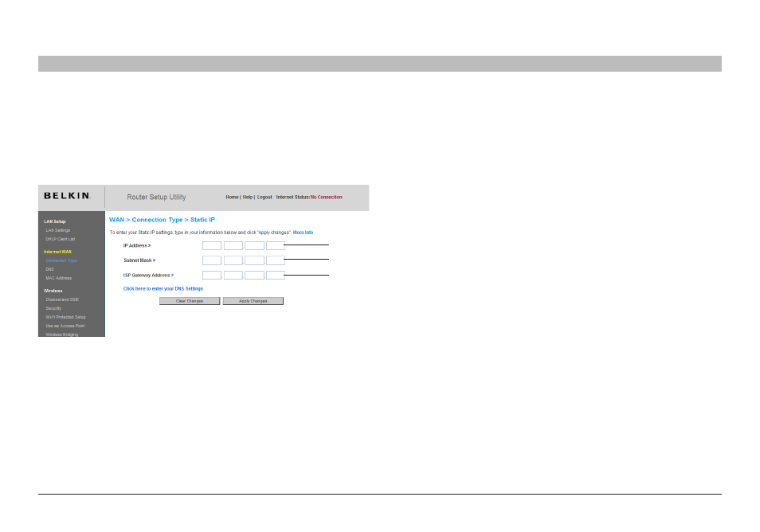Open Wireless Bridging in the sidebar

61,334
